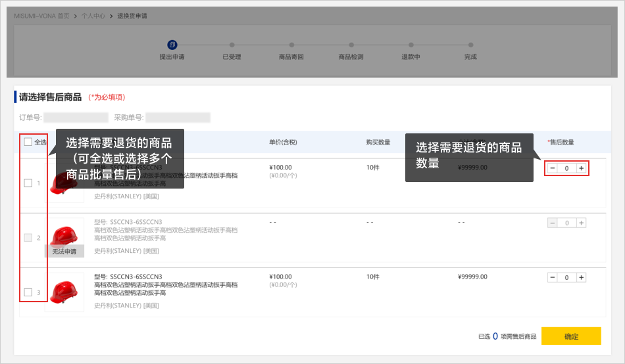Click the second product's red helmet thumbnail
This screenshot has height=364, width=625.
click(64, 235)
